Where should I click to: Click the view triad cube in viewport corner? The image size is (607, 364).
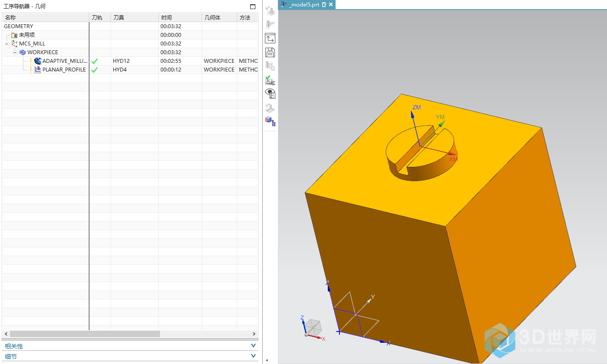tap(312, 328)
